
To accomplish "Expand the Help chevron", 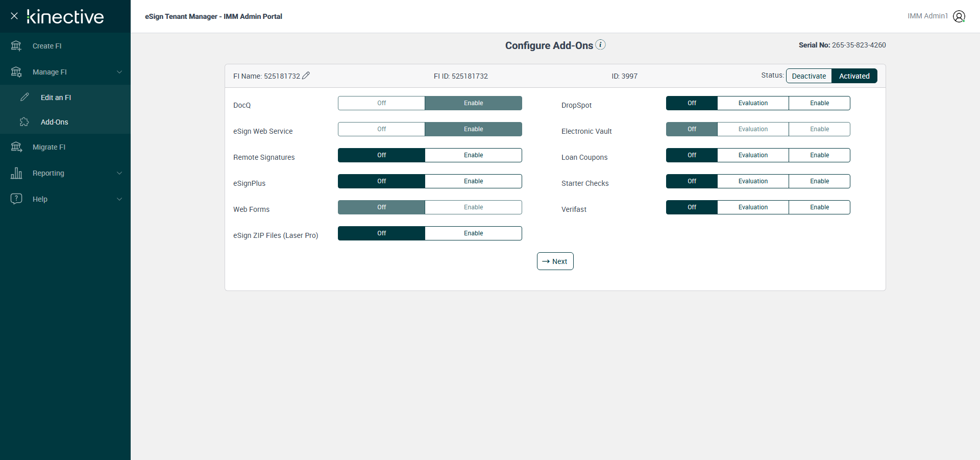I will (x=119, y=199).
